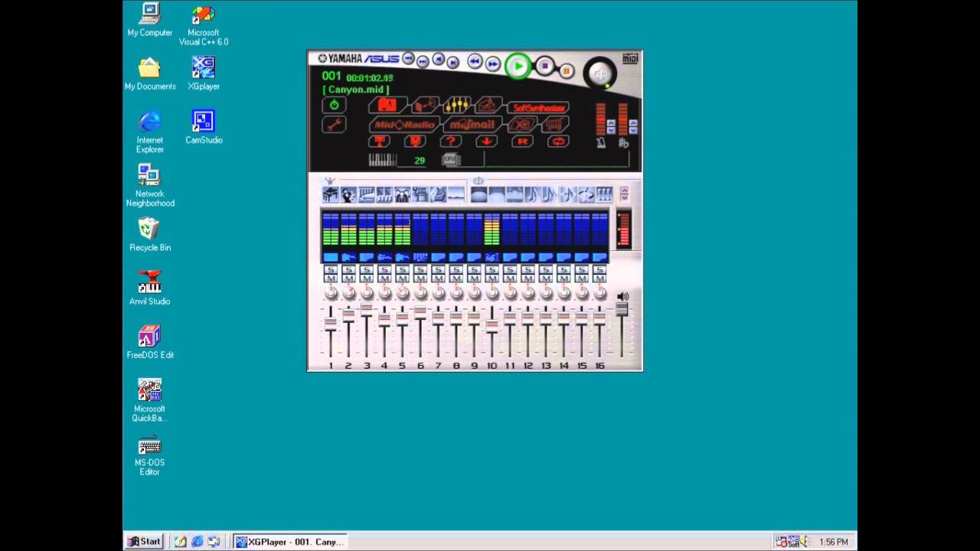Screen dimensions: 980x551
Task: Click the sharp-flat transpose icon
Action: [x=623, y=143]
